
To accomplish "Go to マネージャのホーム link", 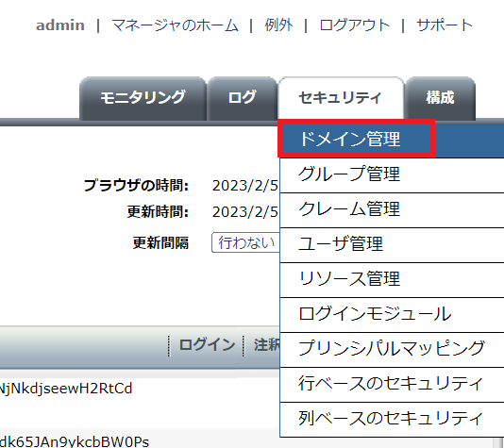I will pyautogui.click(x=176, y=25).
